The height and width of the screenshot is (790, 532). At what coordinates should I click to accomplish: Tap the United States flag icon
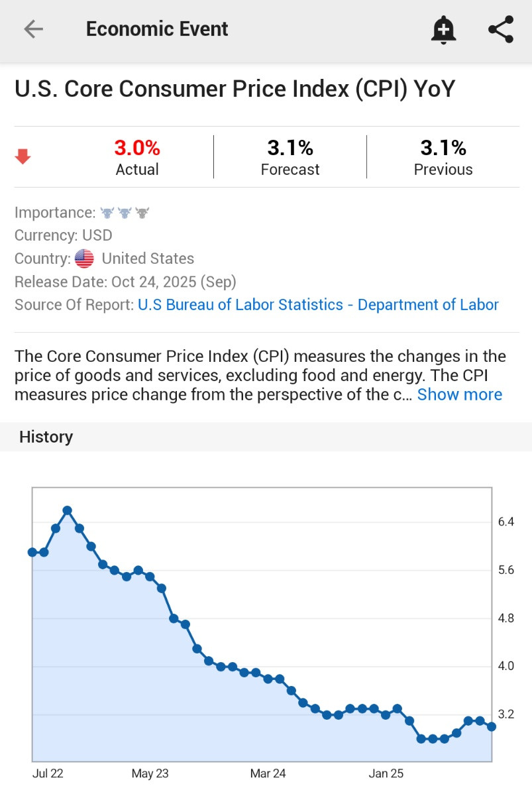click(84, 258)
